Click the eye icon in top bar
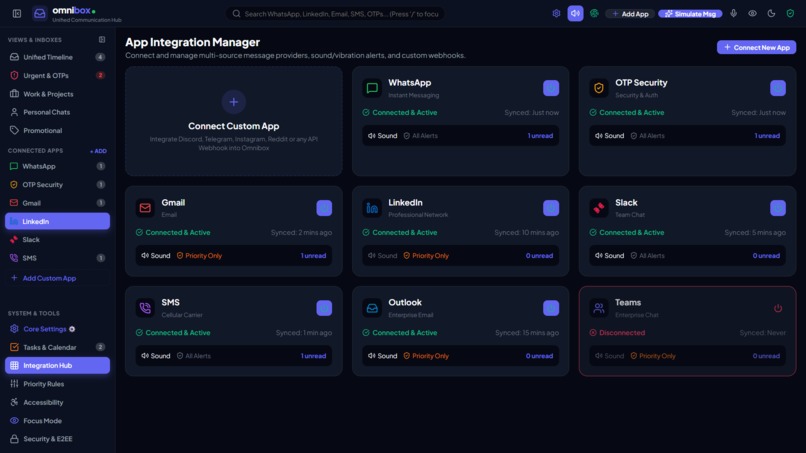 (x=753, y=13)
